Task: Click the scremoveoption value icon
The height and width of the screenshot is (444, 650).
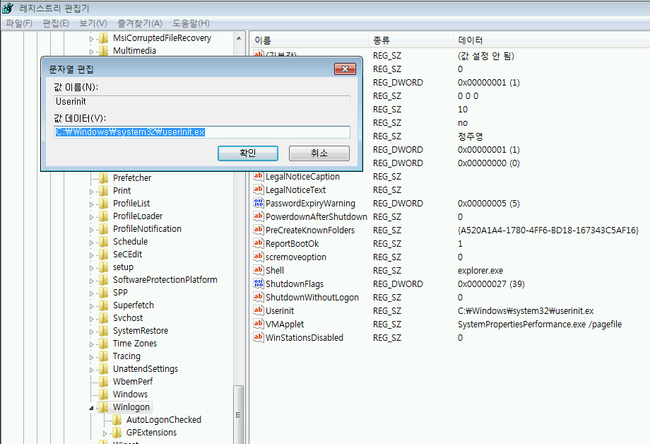Action: pos(258,257)
